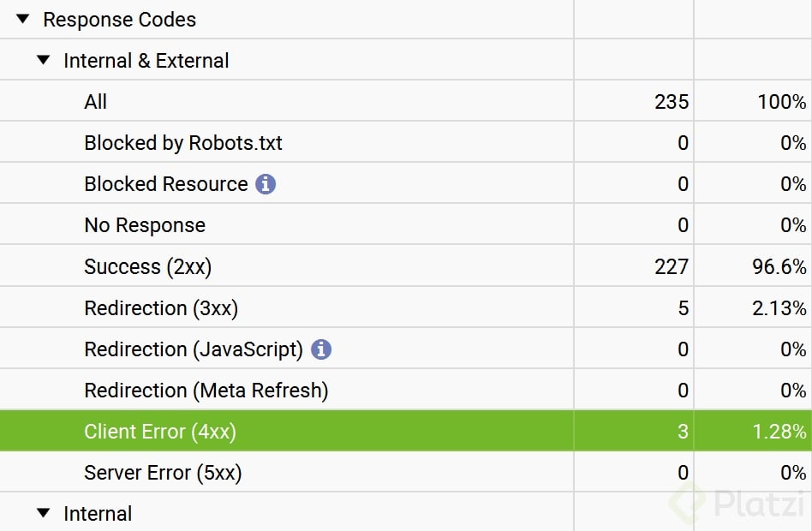
Task: Click the 1.28% Client Error percentage
Action: click(x=779, y=432)
